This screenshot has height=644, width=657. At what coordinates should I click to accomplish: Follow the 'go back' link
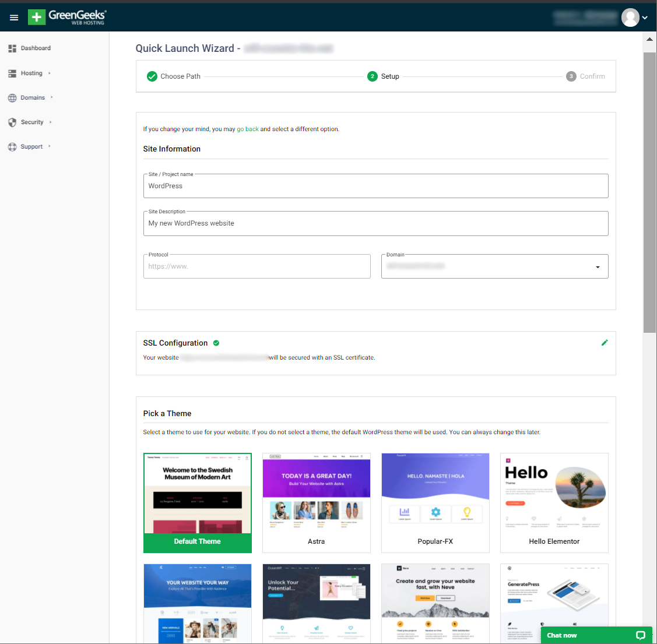click(x=248, y=129)
